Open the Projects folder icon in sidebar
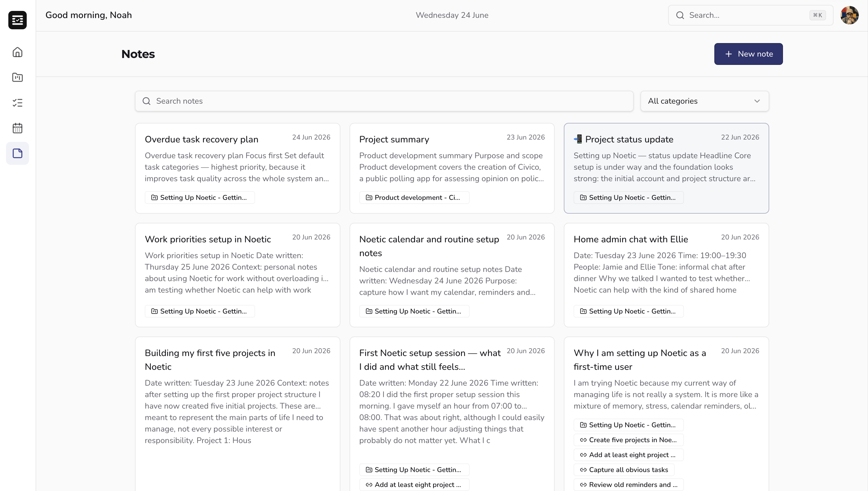Viewport: 868px width, 491px height. [17, 77]
